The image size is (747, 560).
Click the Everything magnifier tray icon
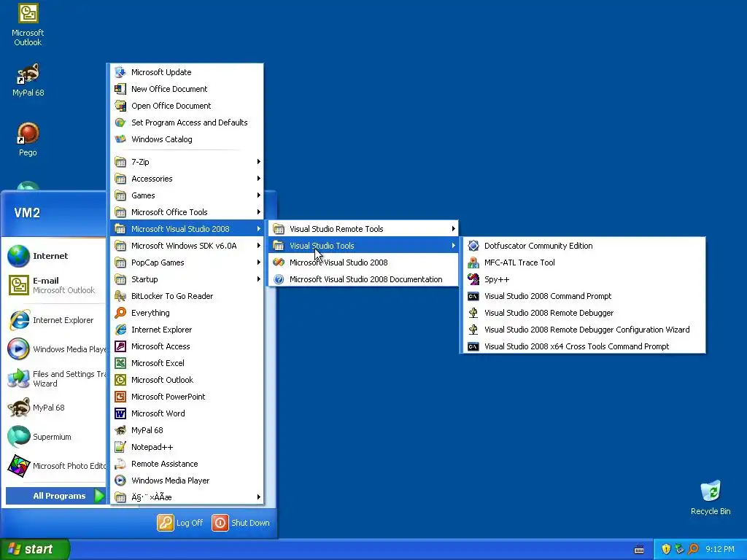693,549
